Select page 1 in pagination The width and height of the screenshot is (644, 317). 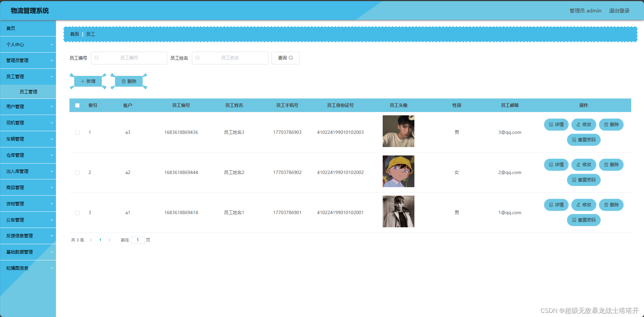coord(100,240)
